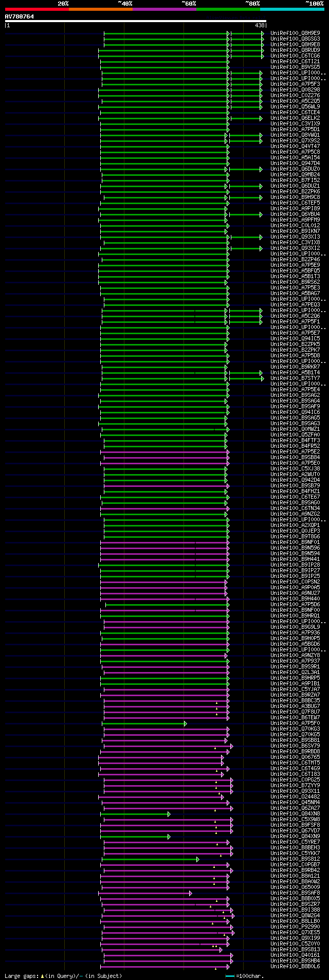Image resolution: width=329 pixels, height=980 pixels.
Task: Click hit label UniRef100_B9HR01
Action: click(295, 615)
